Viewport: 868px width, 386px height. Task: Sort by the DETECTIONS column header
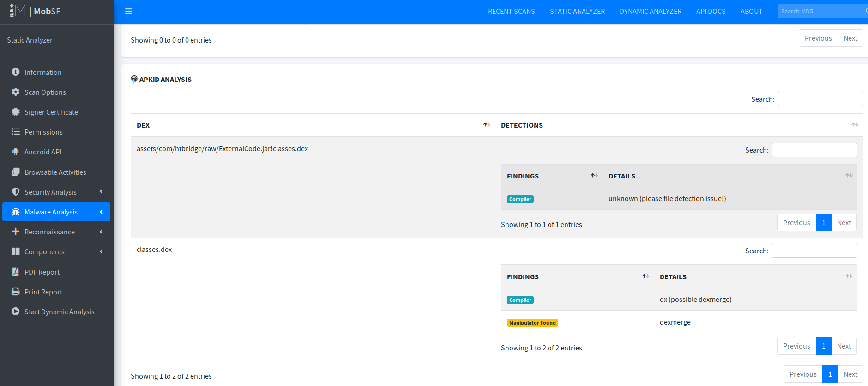click(x=855, y=125)
